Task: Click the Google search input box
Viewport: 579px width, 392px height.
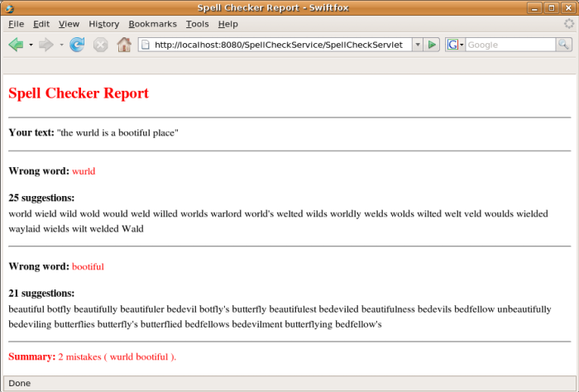Action: (510, 45)
